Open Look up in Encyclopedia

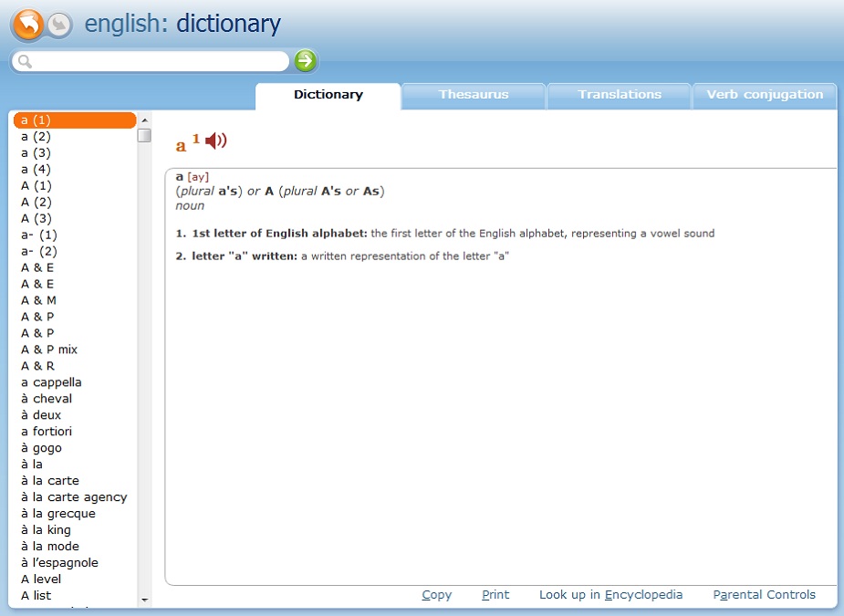coord(610,595)
